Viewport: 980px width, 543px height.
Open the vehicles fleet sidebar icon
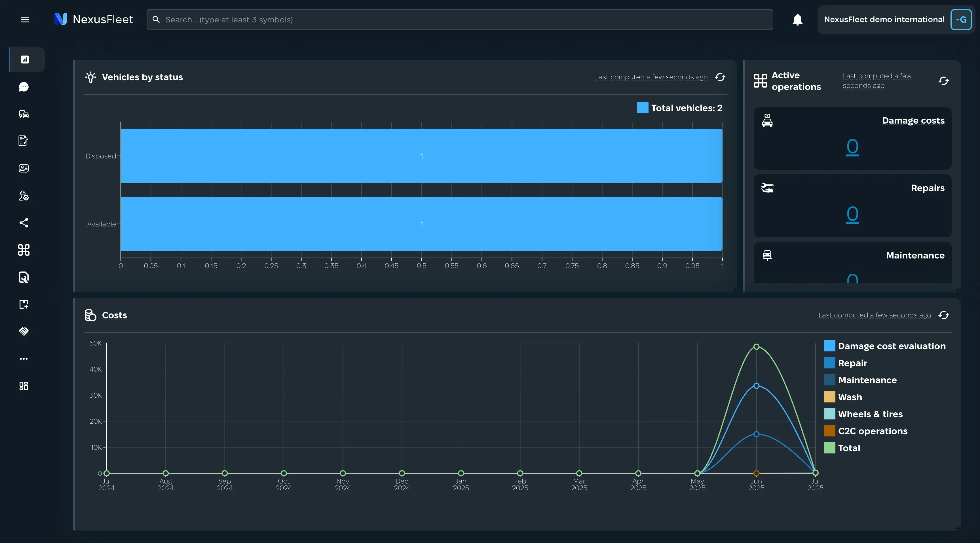tap(24, 114)
